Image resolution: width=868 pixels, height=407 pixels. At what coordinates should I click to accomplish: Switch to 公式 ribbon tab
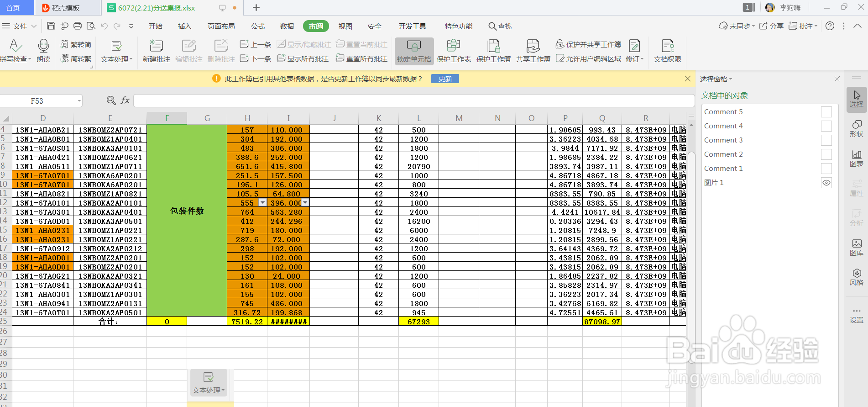(258, 26)
